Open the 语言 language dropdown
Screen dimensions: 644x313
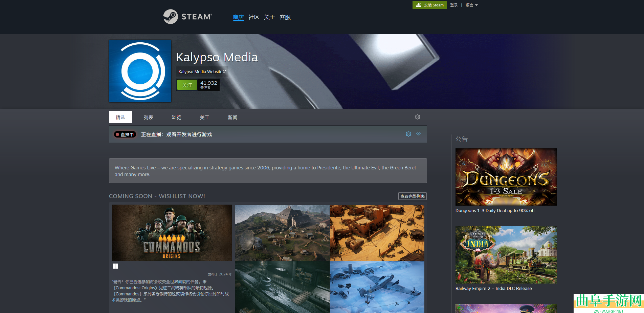click(472, 5)
